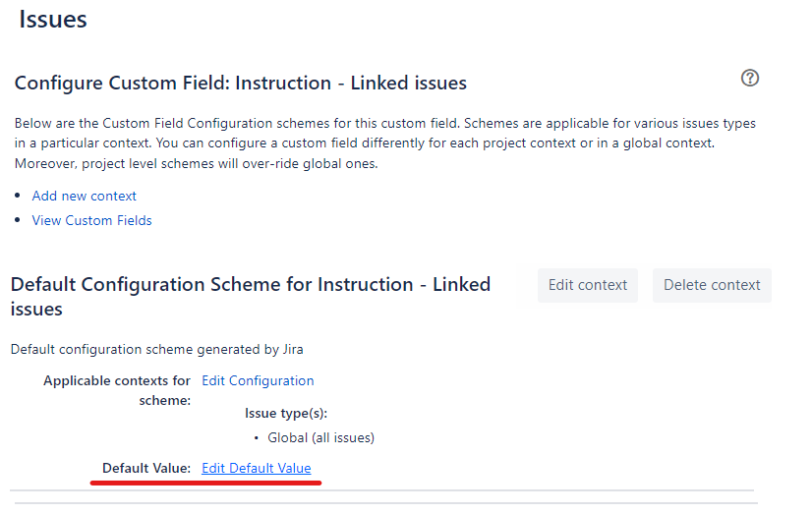Click the bullet beside View Custom Fields
This screenshot has height=514, width=812.
click(x=20, y=221)
